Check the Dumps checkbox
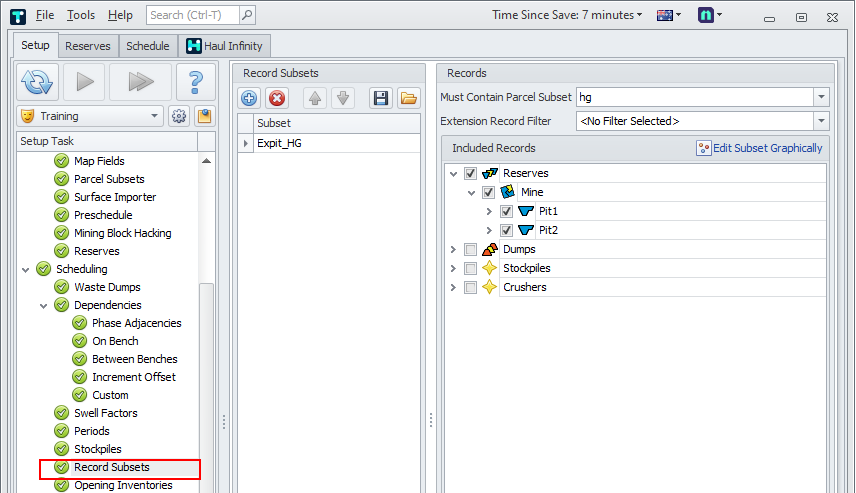Screen dimensions: 856x493 470,250
